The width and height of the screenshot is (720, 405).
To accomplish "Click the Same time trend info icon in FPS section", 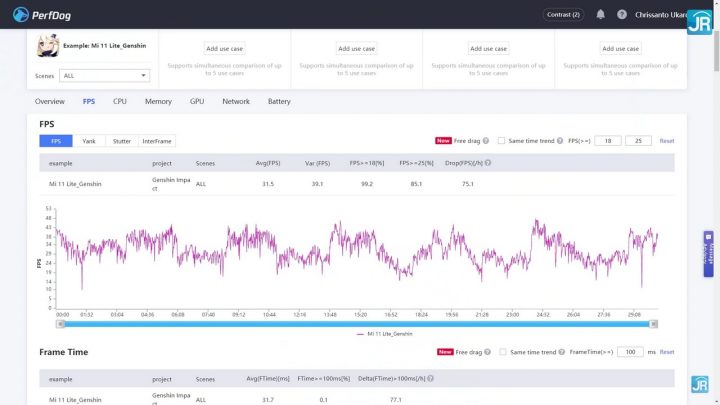I will [x=560, y=141].
